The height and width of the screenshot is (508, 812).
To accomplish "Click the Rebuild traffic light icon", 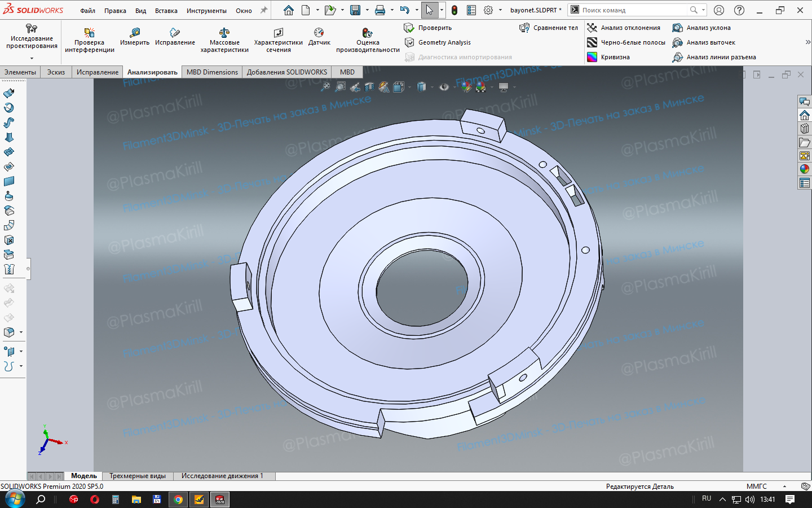I will tap(454, 10).
